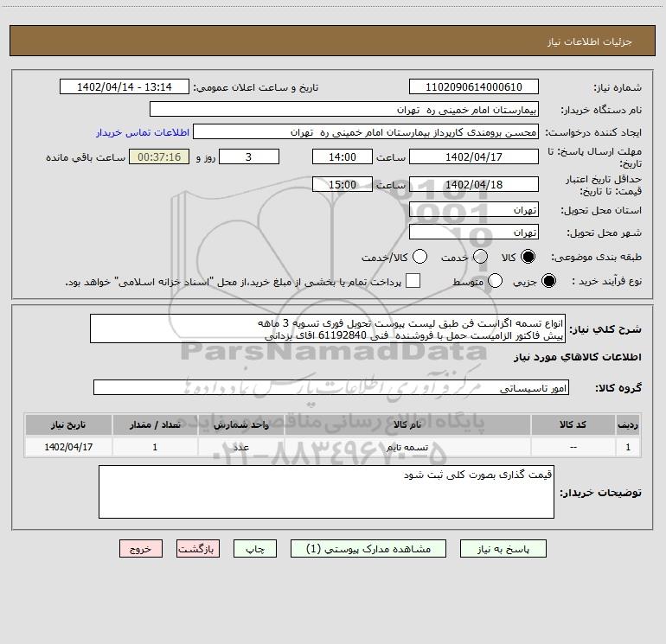Click the توضیحات خریدار text area

[x=326, y=492]
